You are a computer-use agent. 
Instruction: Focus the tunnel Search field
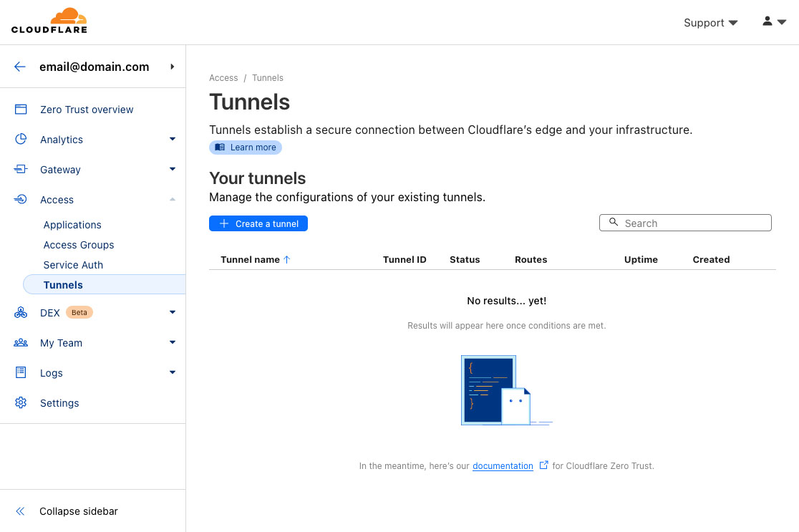(691, 223)
